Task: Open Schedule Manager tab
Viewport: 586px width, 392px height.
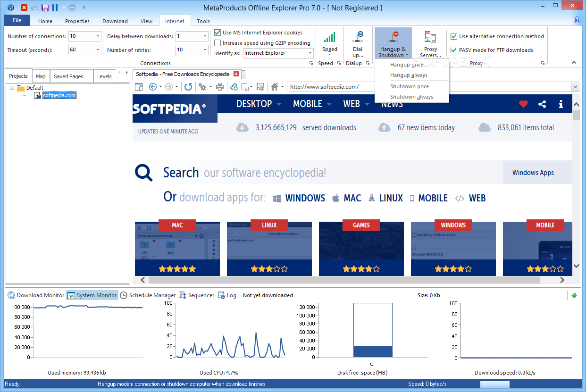Action: coord(148,295)
